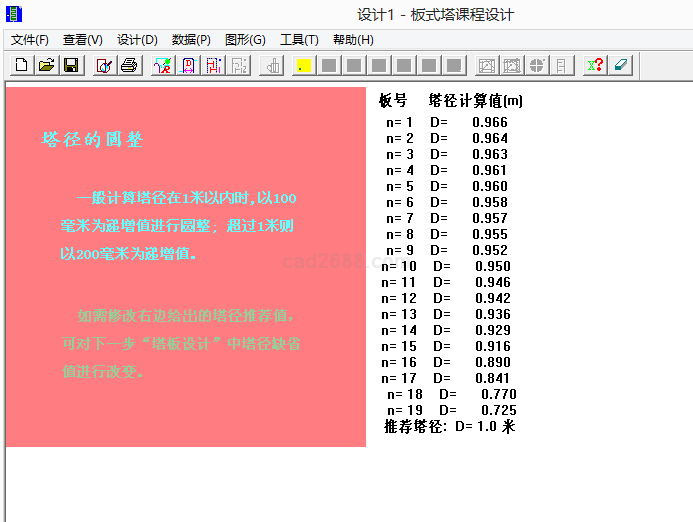Click the circle crosshair toolbar icon
693x522 pixels.
tap(537, 65)
